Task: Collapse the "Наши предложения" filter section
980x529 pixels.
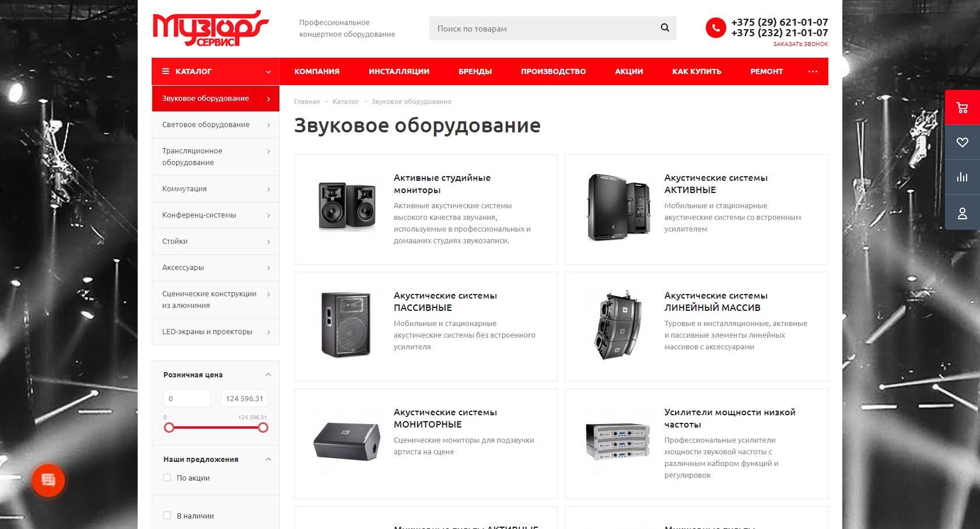Action: pyautogui.click(x=268, y=460)
